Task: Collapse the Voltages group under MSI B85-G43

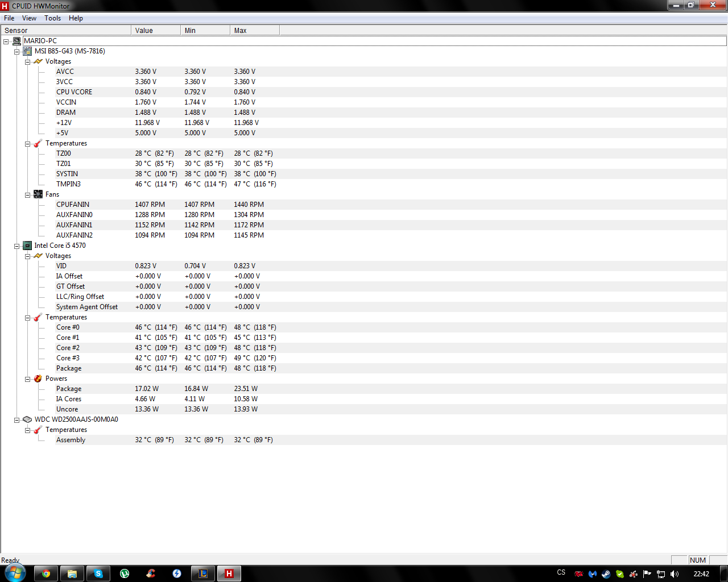Action: [27, 62]
